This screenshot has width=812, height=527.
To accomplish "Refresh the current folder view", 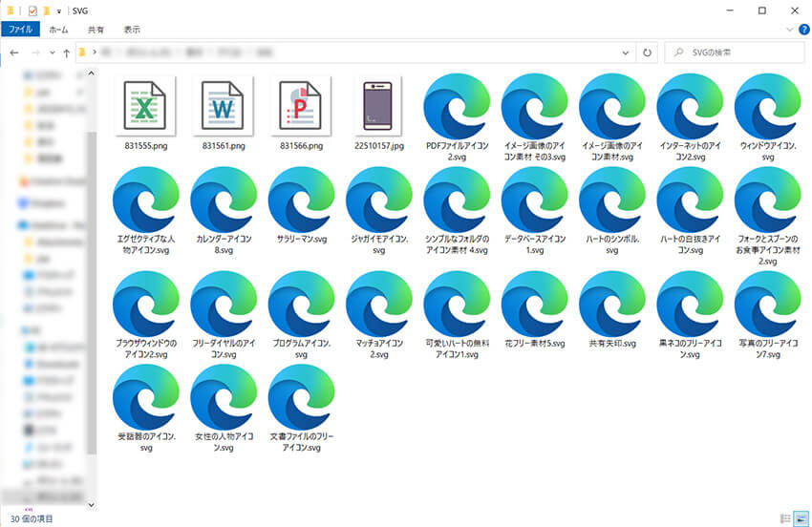I will click(x=648, y=53).
